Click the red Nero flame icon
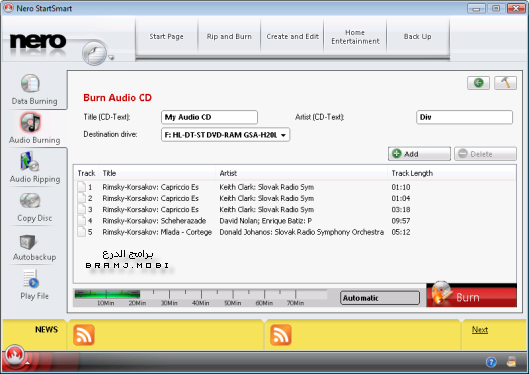 15,355
